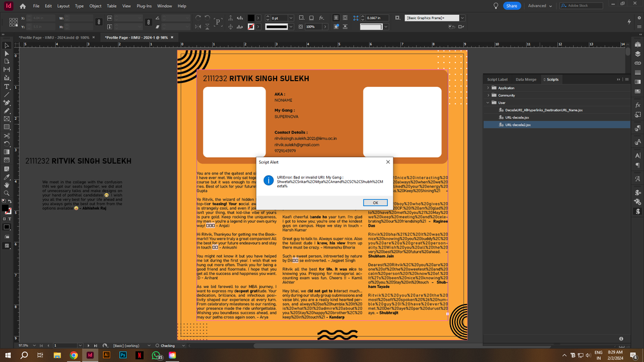Open the Plug-Ins menu
This screenshot has height=362, width=644.
click(x=144, y=6)
